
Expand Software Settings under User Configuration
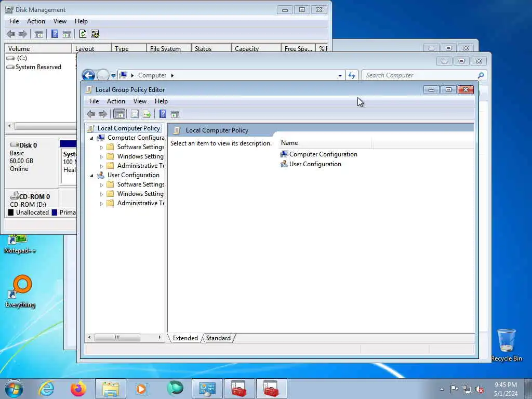click(101, 185)
